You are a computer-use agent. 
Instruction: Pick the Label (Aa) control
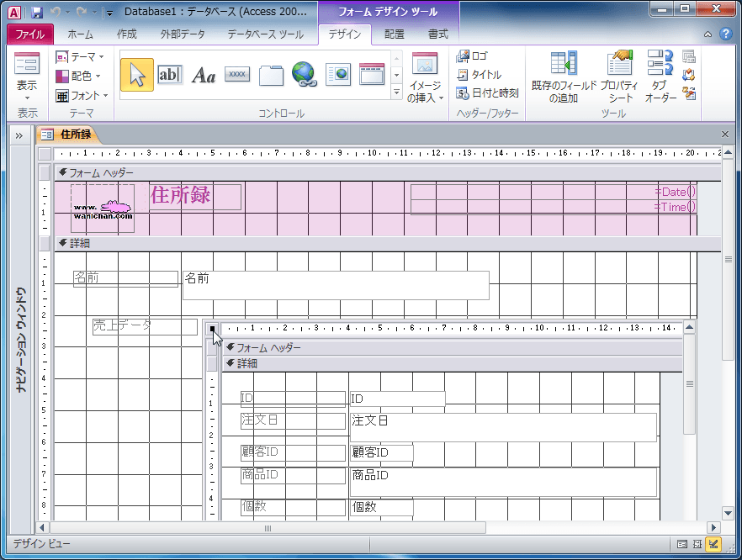(204, 75)
